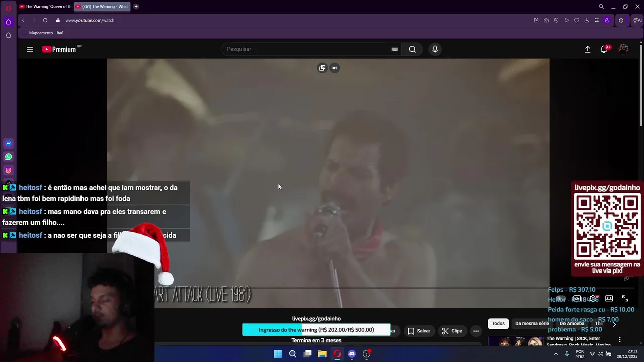Image resolution: width=644 pixels, height=362 pixels.
Task: Open the Opera sidebar home icon
Action: (x=9, y=22)
